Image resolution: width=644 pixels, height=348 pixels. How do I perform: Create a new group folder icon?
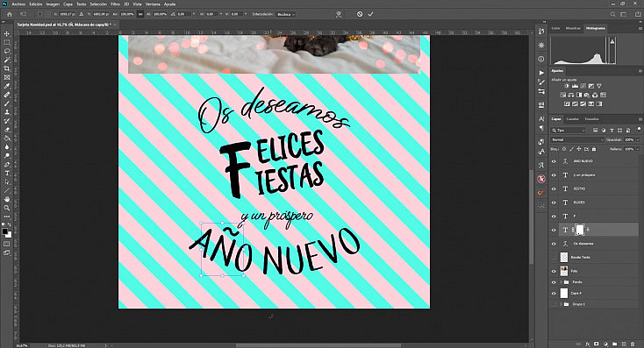(x=614, y=344)
